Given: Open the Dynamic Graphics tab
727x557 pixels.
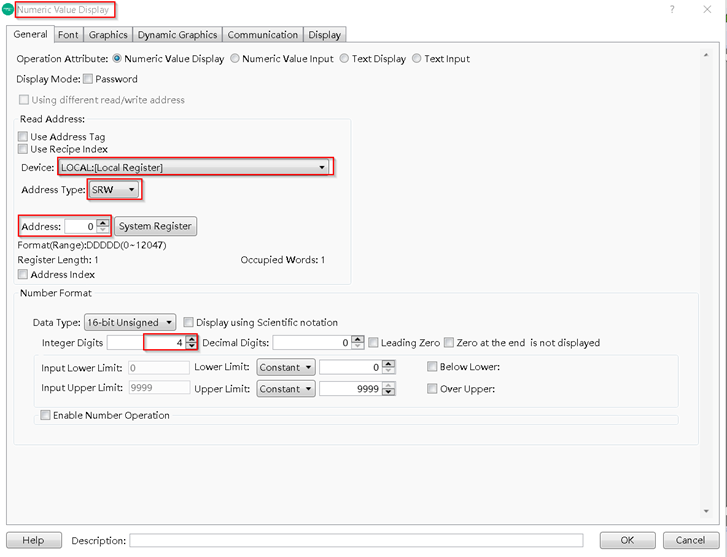Looking at the screenshot, I should (177, 35).
